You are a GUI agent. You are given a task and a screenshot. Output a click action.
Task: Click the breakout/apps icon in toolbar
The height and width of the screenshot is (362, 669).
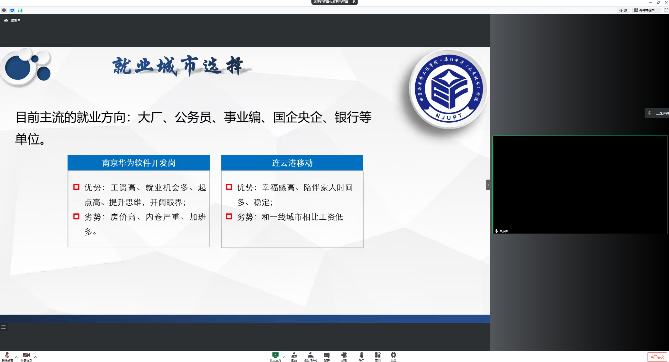coord(378,356)
